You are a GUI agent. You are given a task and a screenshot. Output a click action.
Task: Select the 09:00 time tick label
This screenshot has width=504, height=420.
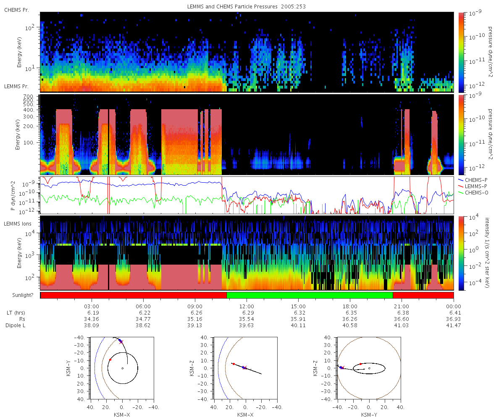coord(195,307)
